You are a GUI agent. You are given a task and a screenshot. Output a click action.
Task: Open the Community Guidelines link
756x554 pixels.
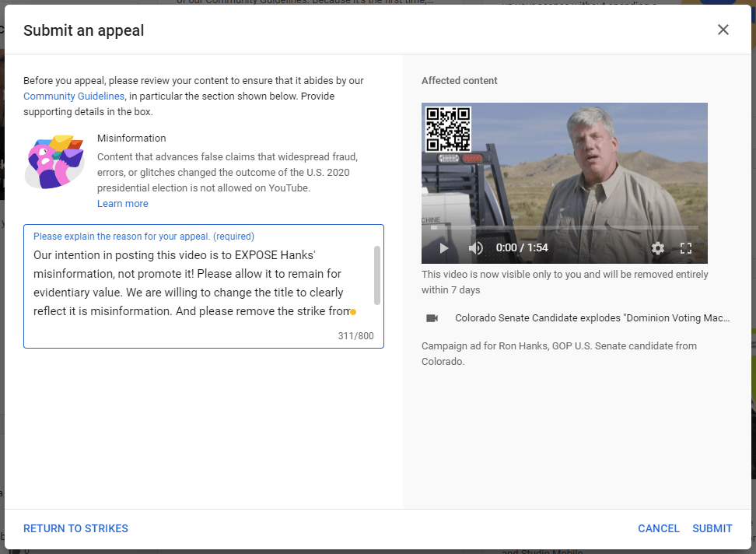tap(74, 96)
